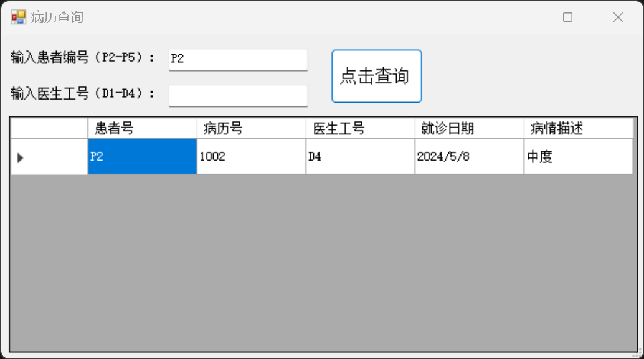The height and width of the screenshot is (359, 644).
Task: Click the blank top-left grid header cell
Action: (49, 128)
